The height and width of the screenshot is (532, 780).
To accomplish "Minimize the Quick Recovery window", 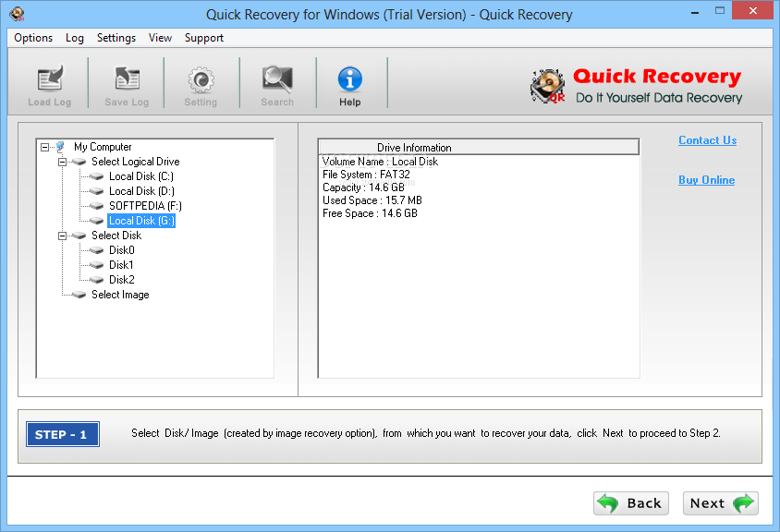I will click(x=695, y=11).
